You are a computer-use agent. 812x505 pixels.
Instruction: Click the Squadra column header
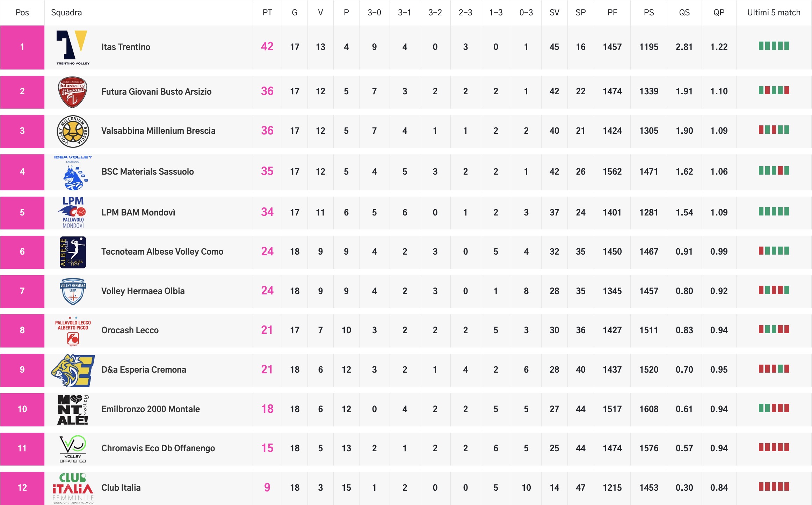pos(66,13)
